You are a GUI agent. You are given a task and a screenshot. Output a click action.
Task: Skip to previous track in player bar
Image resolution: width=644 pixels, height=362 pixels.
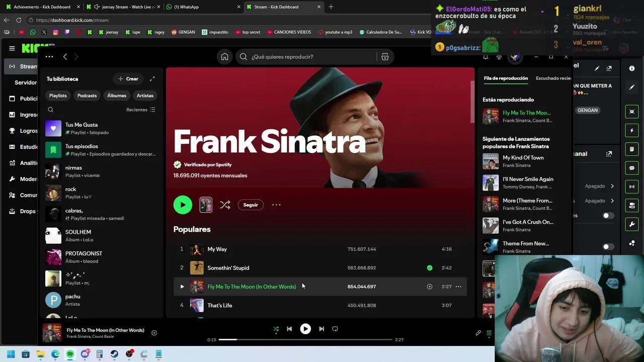click(289, 329)
